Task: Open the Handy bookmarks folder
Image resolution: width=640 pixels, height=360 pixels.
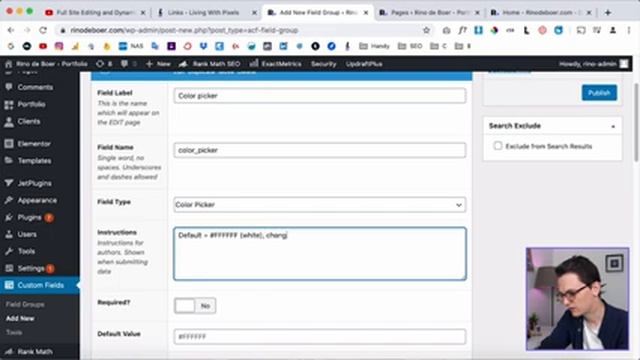Action: coord(374,46)
